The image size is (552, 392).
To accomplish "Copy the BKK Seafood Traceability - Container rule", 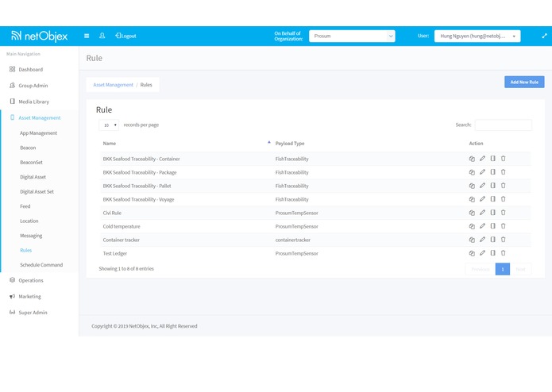I will coord(472,159).
